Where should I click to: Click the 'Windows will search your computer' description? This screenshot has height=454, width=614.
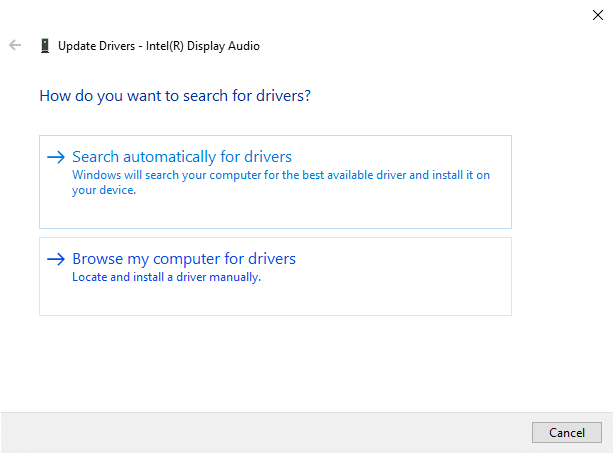(x=280, y=175)
